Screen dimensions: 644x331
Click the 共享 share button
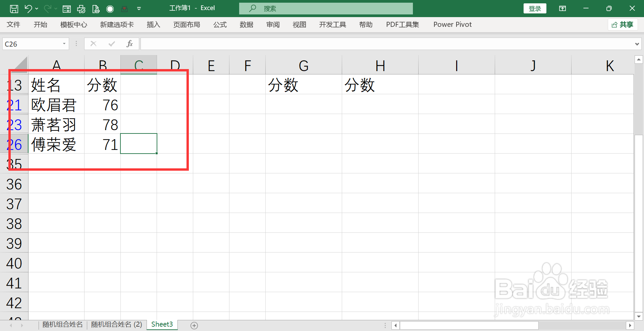click(x=623, y=24)
